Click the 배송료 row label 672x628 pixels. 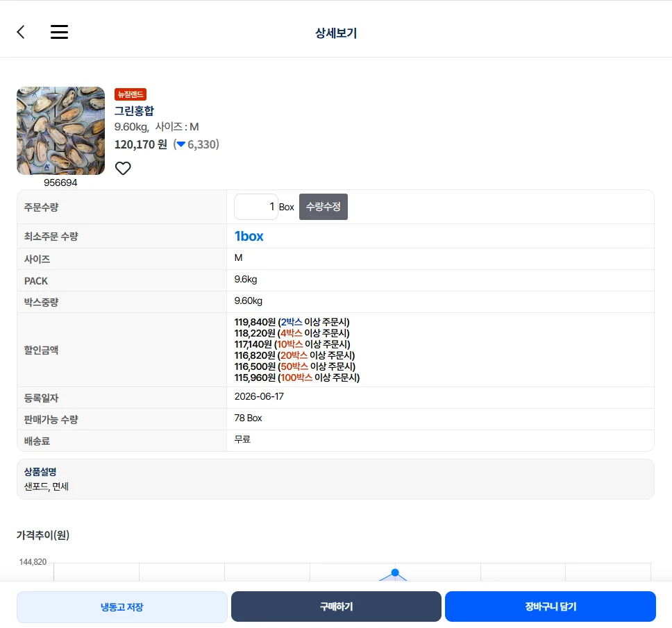click(x=37, y=441)
